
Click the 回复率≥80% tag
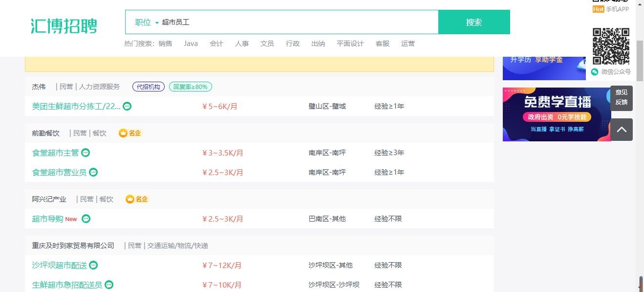coord(191,87)
